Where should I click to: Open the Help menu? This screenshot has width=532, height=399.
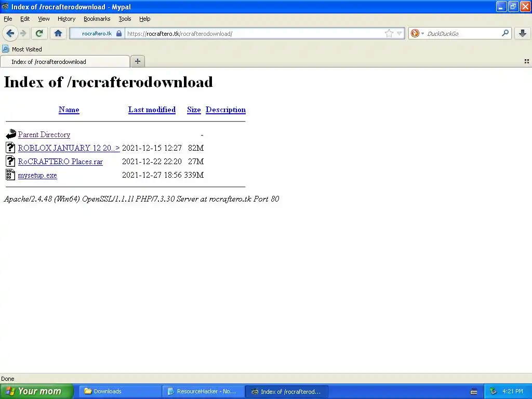coord(144,19)
